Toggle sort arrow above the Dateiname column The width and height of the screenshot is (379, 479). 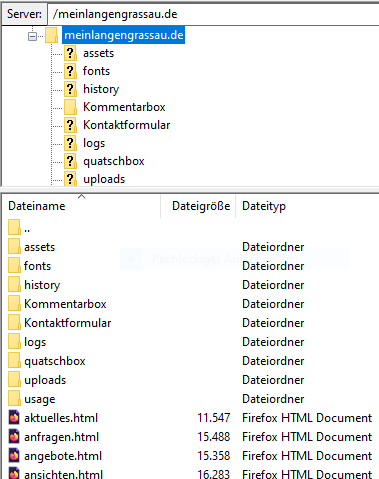point(82,197)
